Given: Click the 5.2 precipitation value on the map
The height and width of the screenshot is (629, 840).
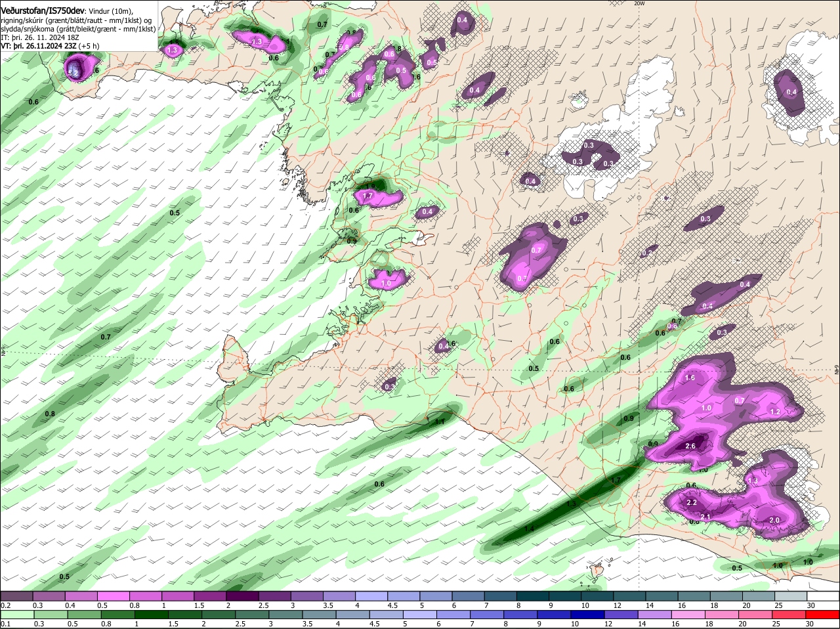Looking at the screenshot, I should pos(73,74).
